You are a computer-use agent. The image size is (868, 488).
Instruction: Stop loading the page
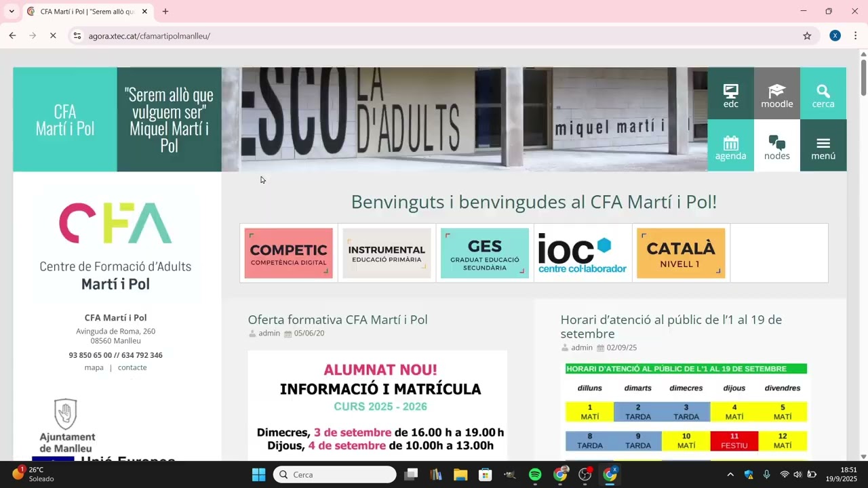53,36
